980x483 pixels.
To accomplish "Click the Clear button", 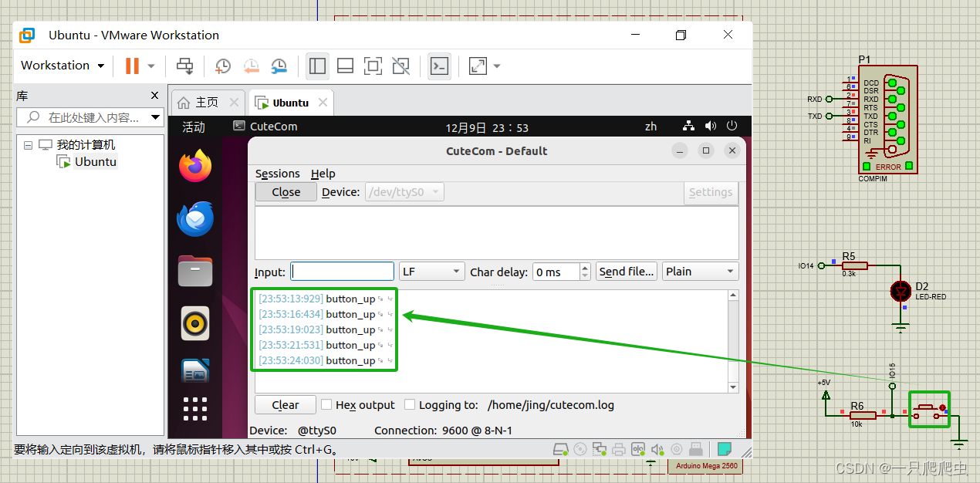I will pyautogui.click(x=286, y=405).
